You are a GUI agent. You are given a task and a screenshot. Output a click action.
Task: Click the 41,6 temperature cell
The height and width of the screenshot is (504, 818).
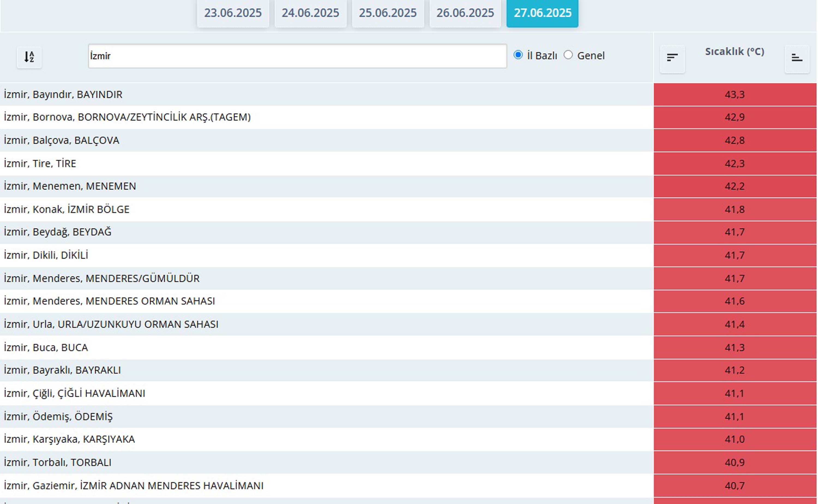tap(735, 301)
